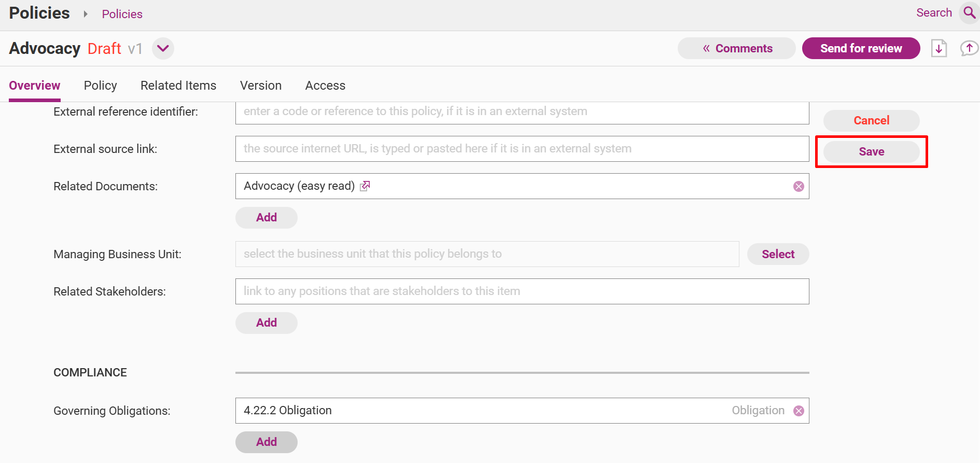
Task: Cancel editing the policy
Action: point(871,120)
